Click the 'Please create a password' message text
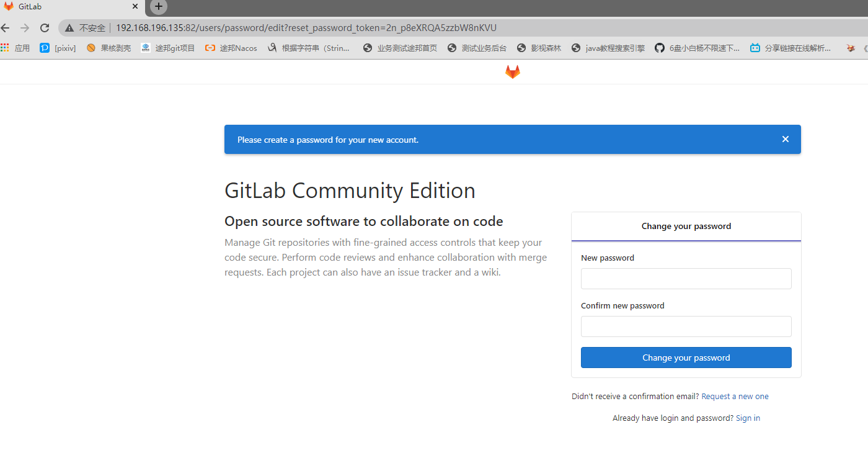 pos(328,140)
